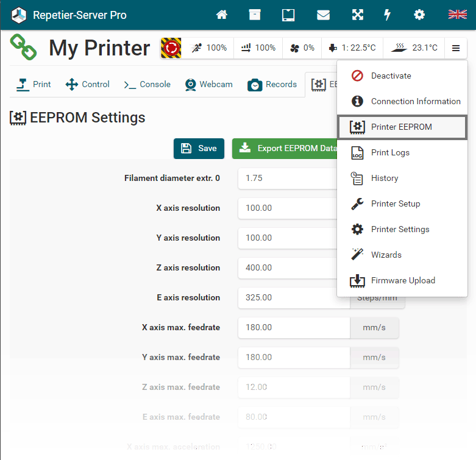
Task: Click the lightning bolt icon
Action: click(x=387, y=15)
